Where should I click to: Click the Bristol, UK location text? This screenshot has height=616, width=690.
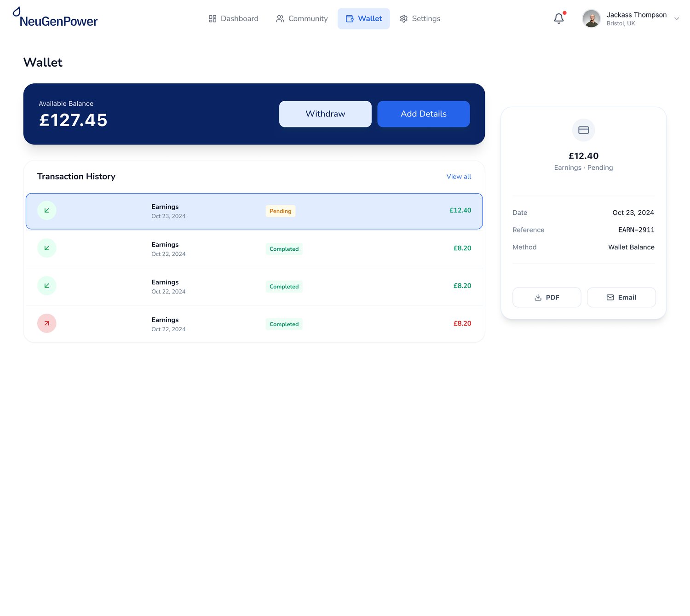pos(621,23)
